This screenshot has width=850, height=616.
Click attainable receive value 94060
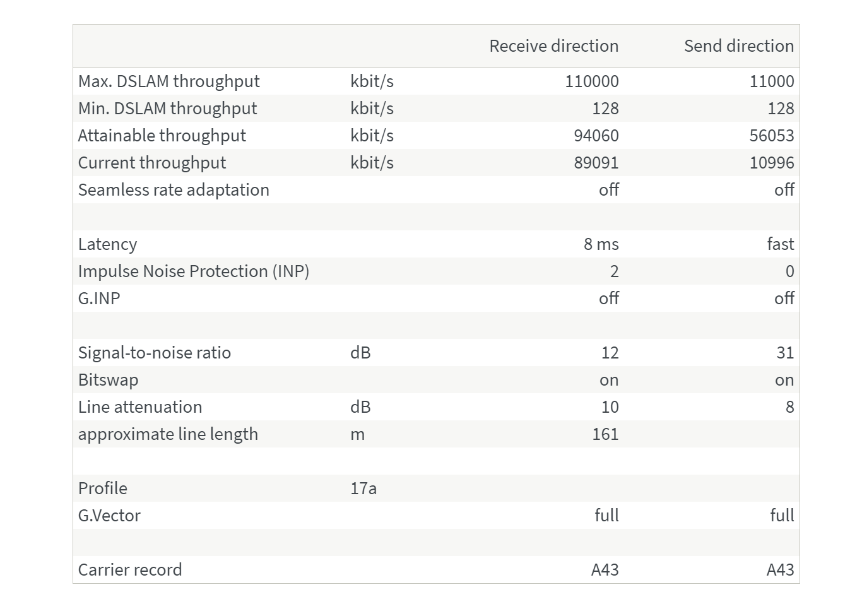click(x=596, y=136)
